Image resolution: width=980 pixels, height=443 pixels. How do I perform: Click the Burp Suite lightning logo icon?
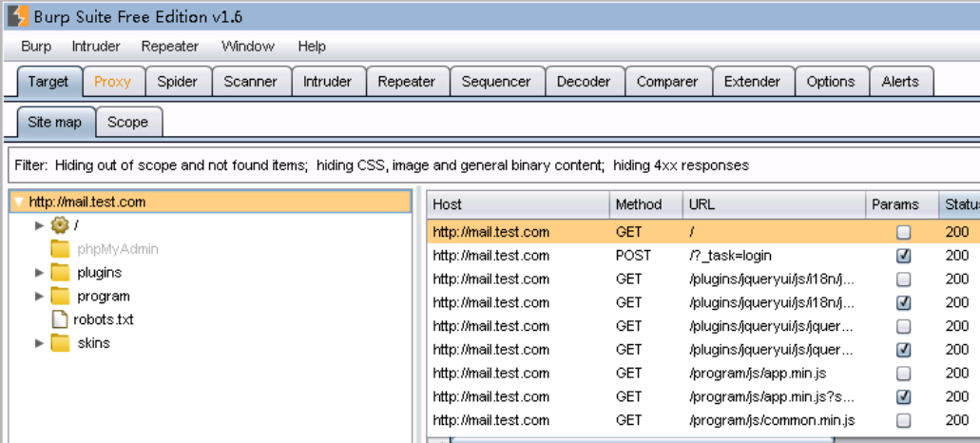[17, 15]
